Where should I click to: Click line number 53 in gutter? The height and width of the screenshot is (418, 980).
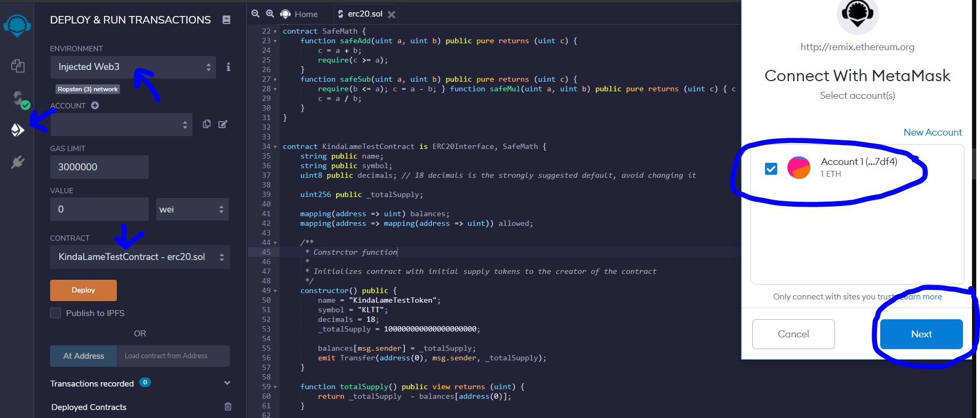266,329
